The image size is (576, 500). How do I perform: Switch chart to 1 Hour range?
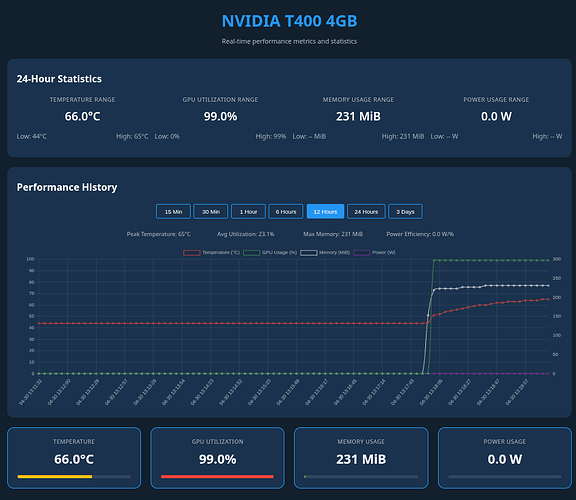[x=248, y=212]
